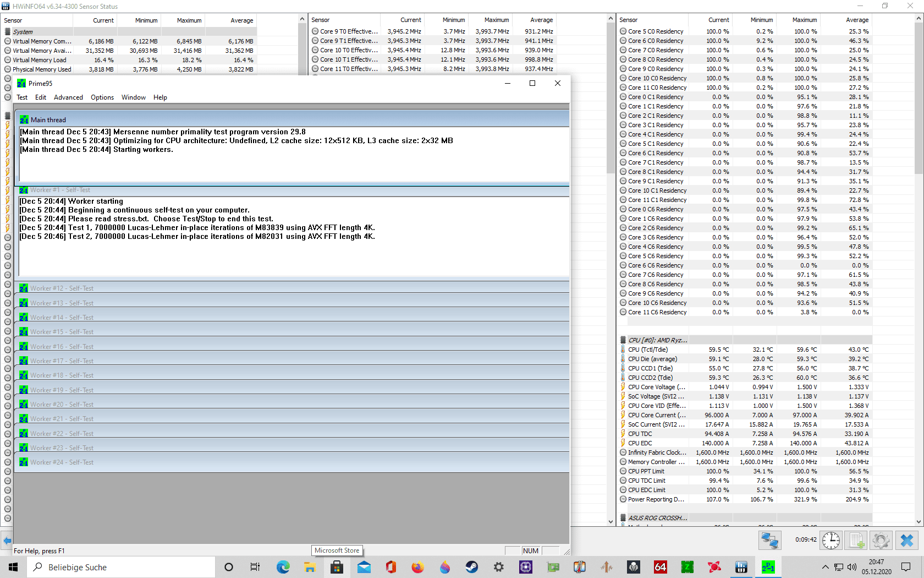Restore the Worker #21 - Self-Test window
The image size is (924, 578).
tap(291, 419)
